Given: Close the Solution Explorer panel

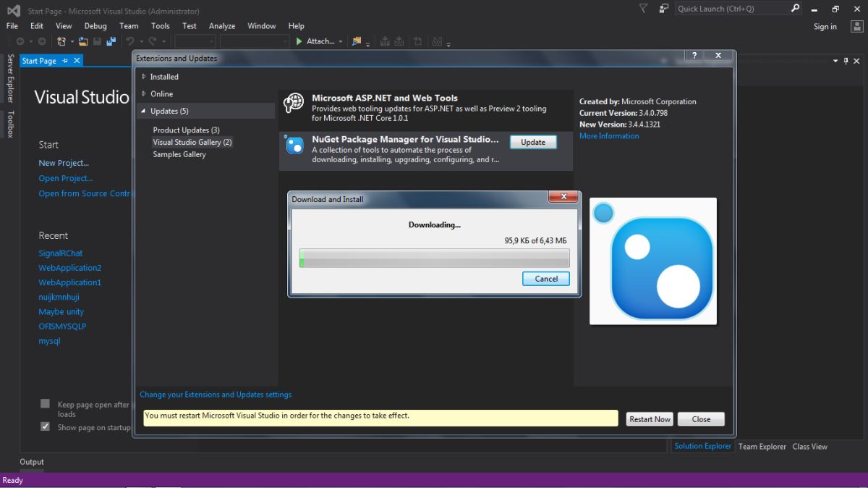Looking at the screenshot, I should [857, 61].
